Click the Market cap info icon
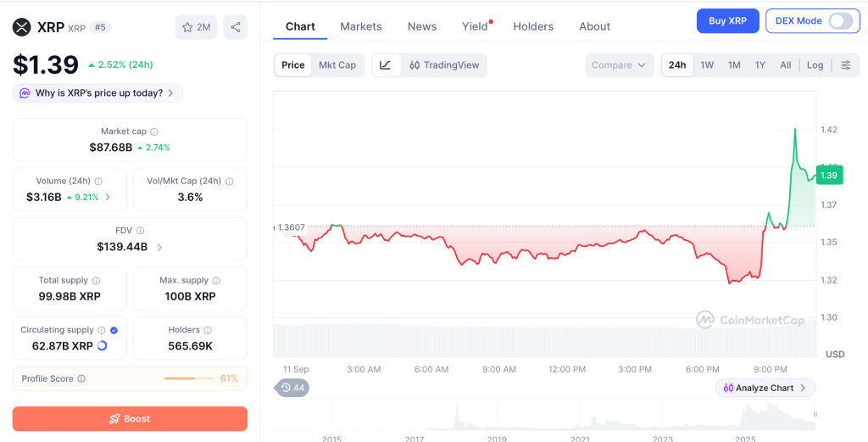The height and width of the screenshot is (442, 868). (x=154, y=131)
